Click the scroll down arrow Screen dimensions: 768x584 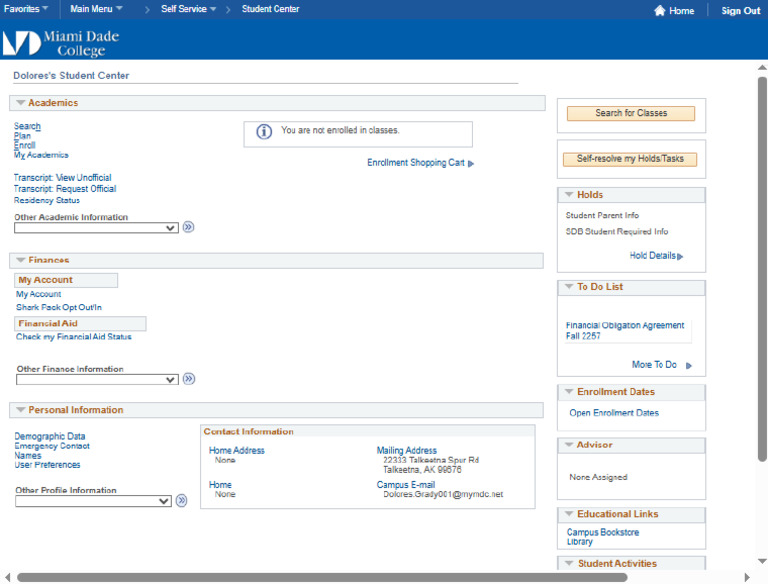point(762,561)
